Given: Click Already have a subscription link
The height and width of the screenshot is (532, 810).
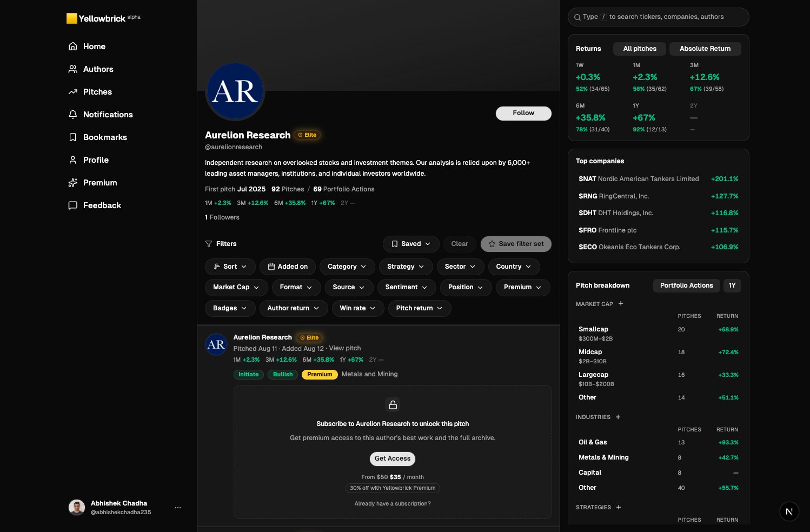Looking at the screenshot, I should (x=393, y=503).
